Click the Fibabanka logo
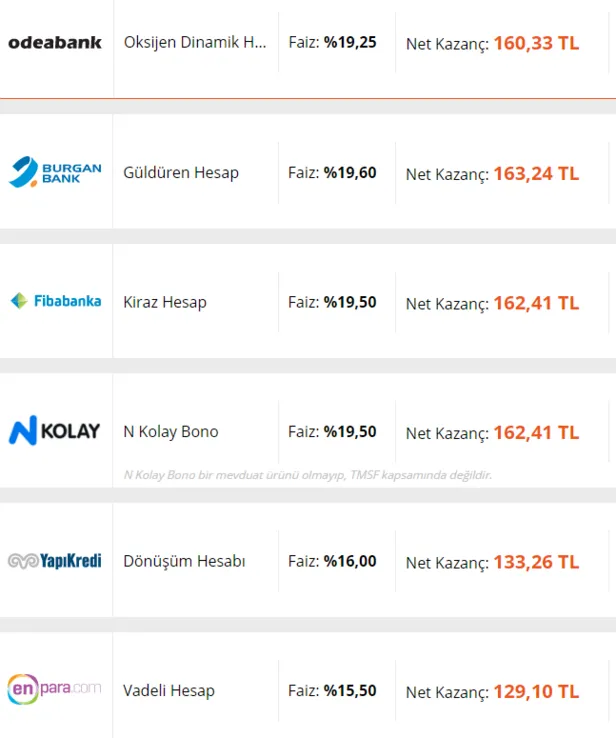Screen dimensions: 616x738 [x=55, y=301]
